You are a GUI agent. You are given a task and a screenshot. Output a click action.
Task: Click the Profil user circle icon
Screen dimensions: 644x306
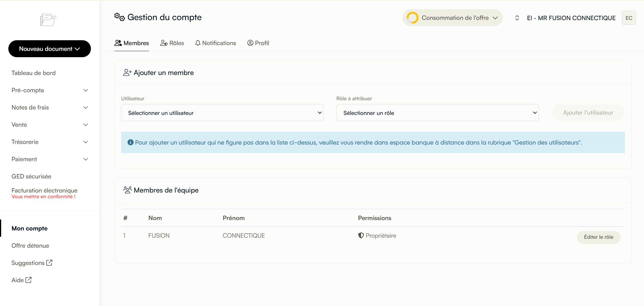pos(250,43)
